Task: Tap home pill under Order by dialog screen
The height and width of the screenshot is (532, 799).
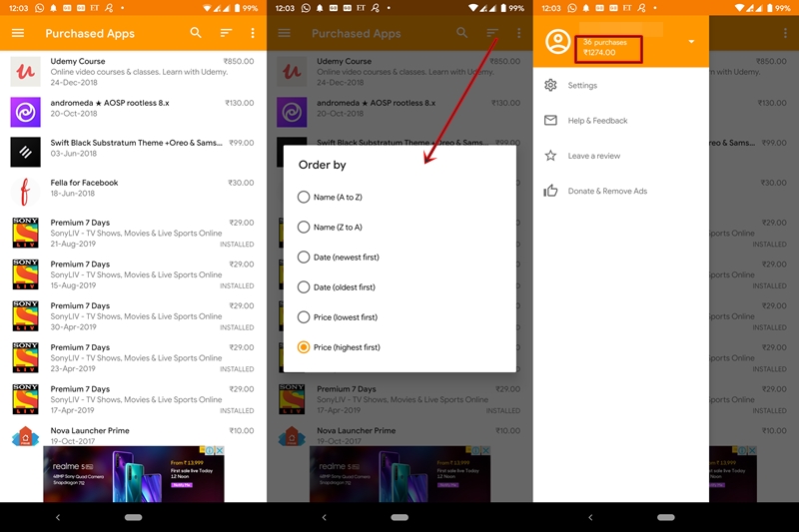Action: (x=399, y=517)
